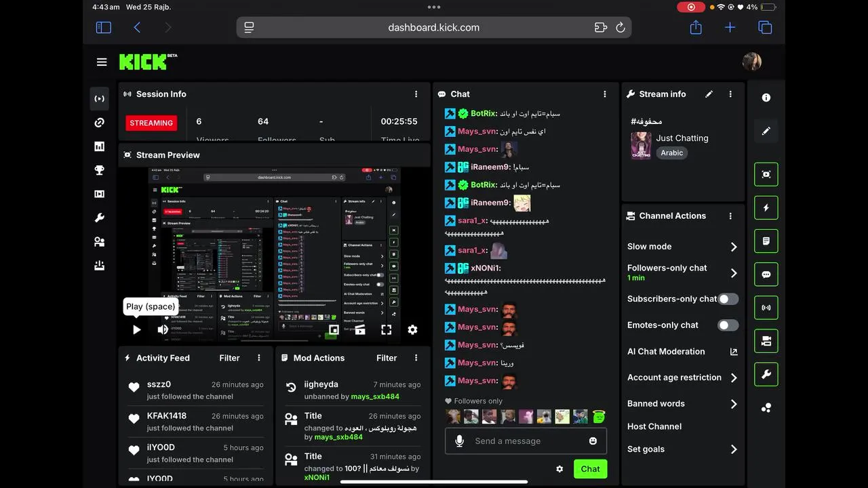Enter fullscreen on the stream preview
Viewport: 868px width, 488px height.
(x=387, y=330)
